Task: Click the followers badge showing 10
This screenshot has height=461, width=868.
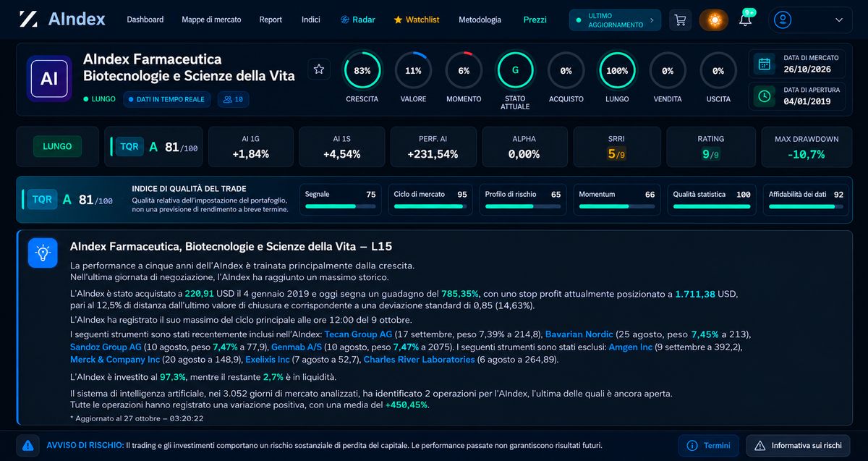Action: [234, 99]
